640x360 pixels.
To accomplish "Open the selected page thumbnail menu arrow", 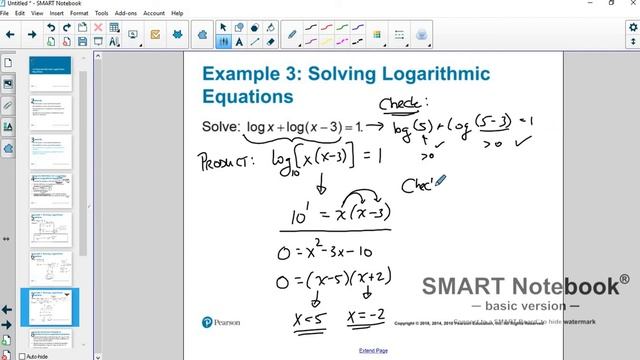I will pyautogui.click(x=67, y=294).
